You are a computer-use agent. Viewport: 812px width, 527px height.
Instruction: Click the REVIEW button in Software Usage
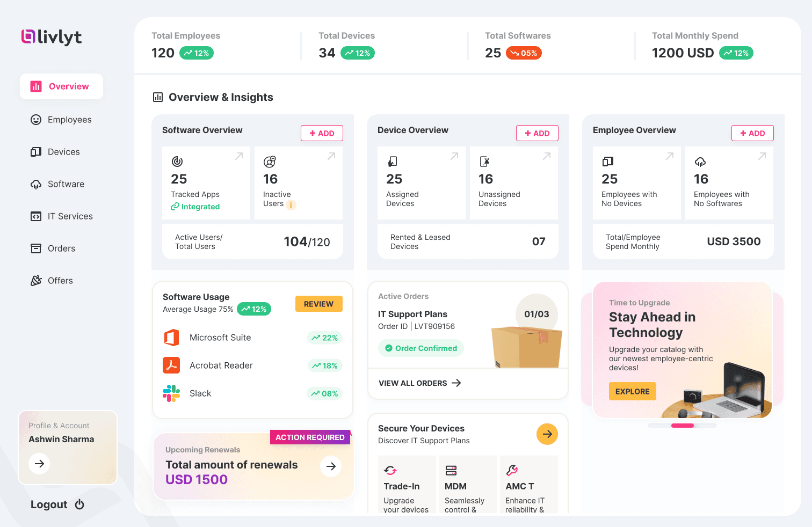tap(319, 304)
